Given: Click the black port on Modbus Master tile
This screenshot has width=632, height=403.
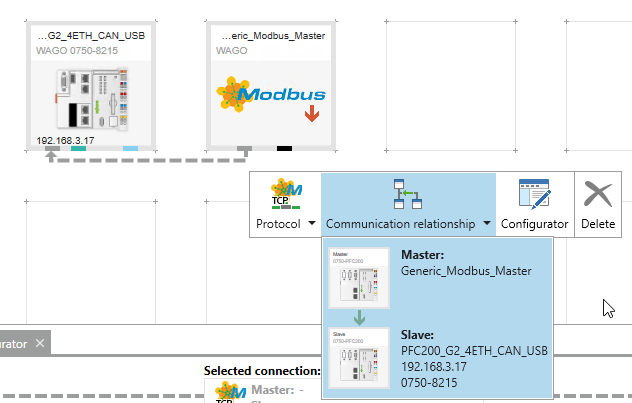Looking at the screenshot, I should [284, 149].
